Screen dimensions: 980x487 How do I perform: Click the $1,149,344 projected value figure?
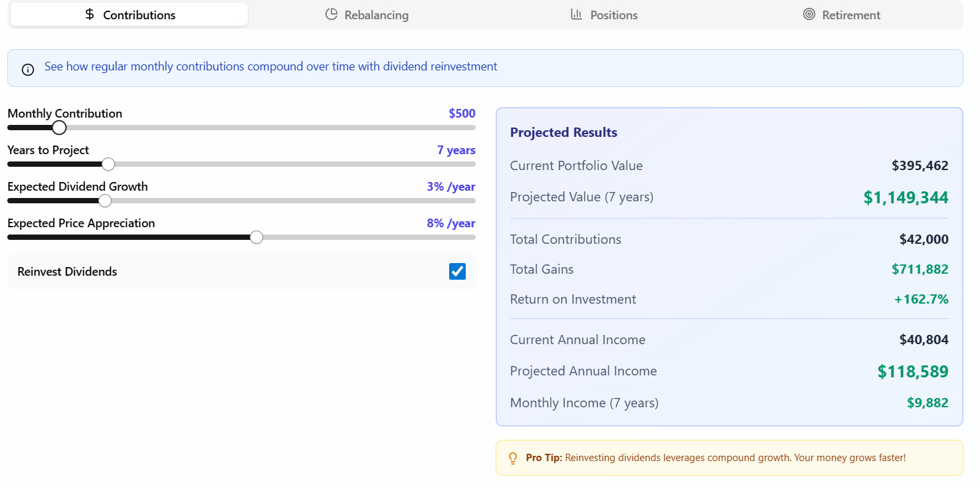pos(906,197)
